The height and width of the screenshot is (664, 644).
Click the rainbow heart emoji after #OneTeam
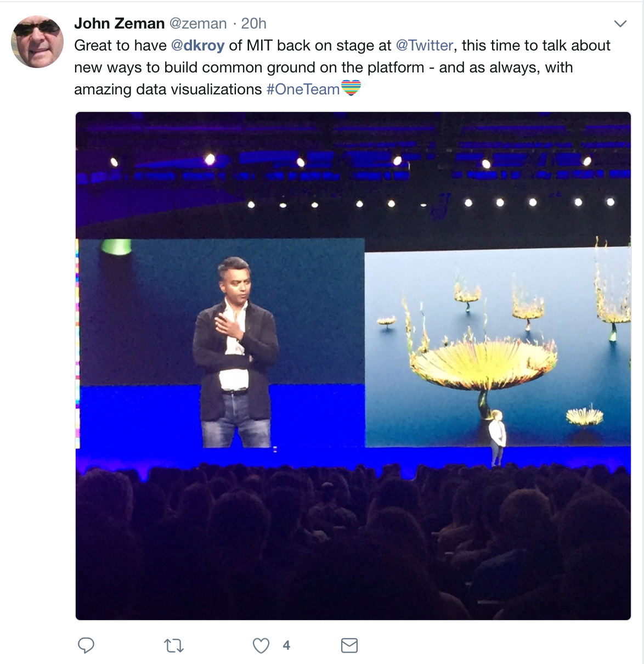click(x=351, y=88)
